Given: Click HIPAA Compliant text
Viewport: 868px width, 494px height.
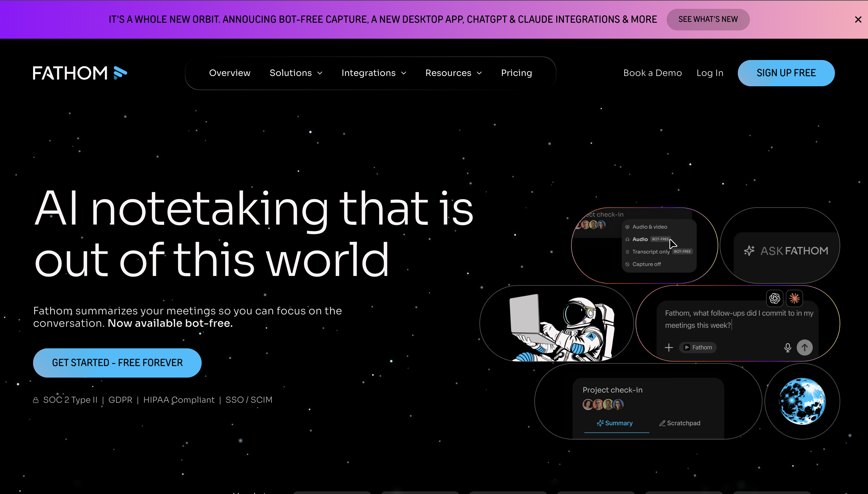Looking at the screenshot, I should 179,400.
